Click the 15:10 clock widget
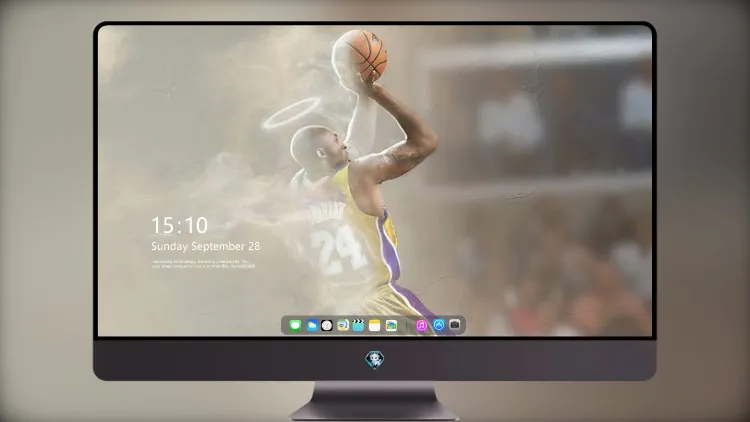This screenshot has width=750, height=422. pyautogui.click(x=179, y=225)
